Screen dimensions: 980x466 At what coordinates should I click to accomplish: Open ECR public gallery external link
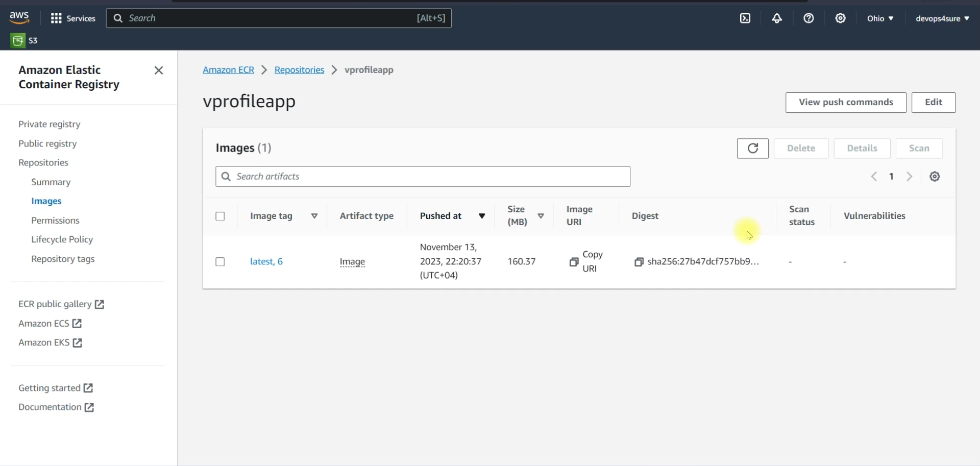tap(61, 304)
